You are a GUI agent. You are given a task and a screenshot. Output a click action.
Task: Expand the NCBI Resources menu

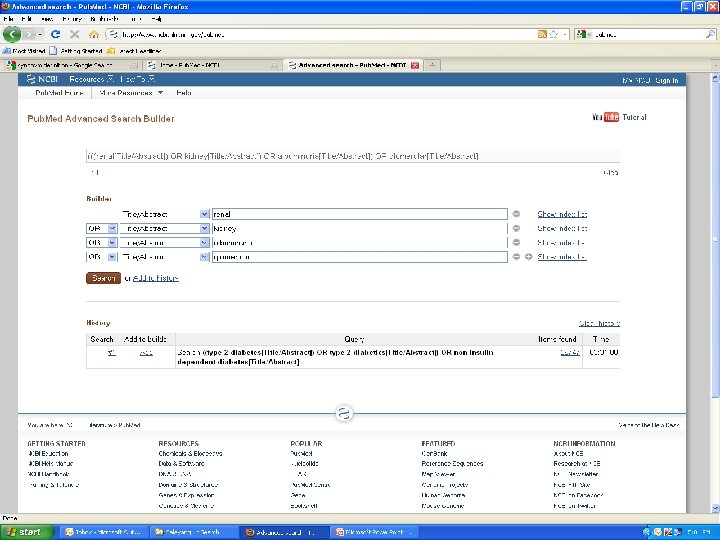pyautogui.click(x=91, y=79)
